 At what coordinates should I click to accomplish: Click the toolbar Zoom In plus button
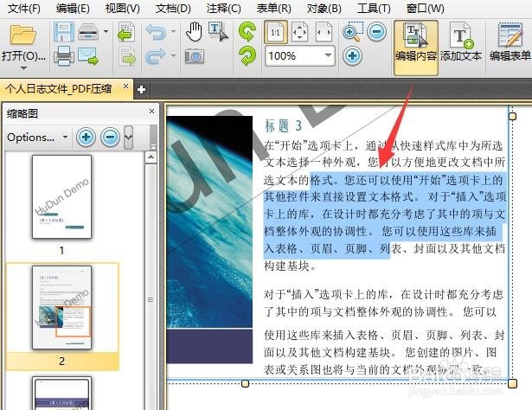[x=352, y=56]
